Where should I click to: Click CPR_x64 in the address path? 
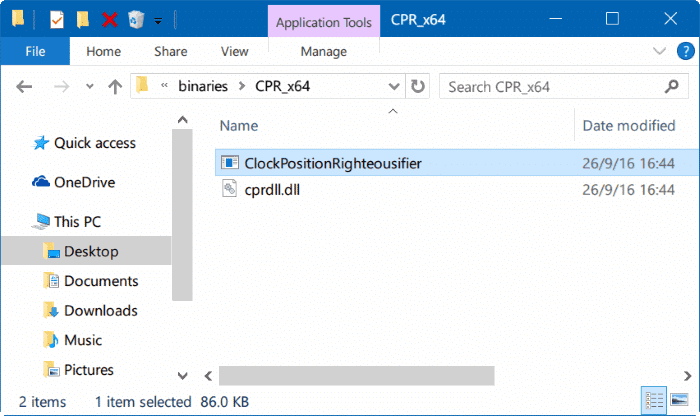(x=283, y=86)
